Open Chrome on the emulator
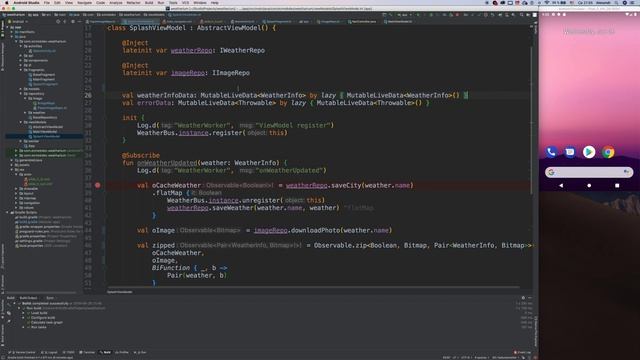Screen dimensions: 640x360 click(608, 152)
